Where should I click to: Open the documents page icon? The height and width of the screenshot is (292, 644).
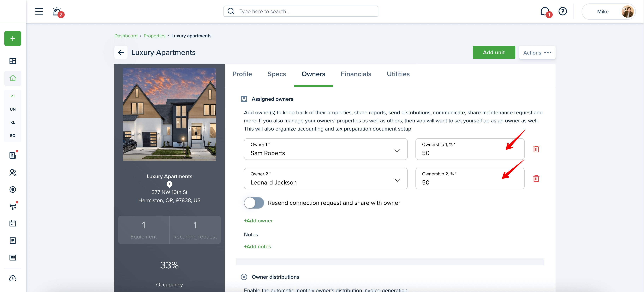13,240
